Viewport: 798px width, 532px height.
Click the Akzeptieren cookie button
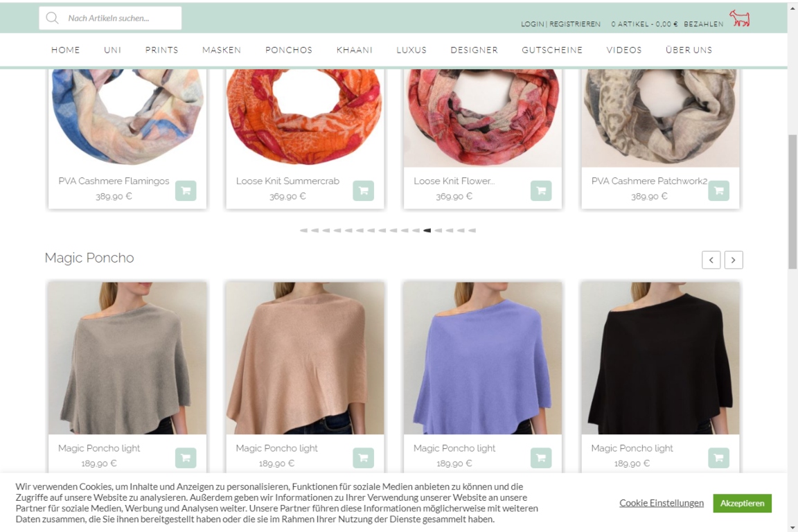(x=742, y=503)
